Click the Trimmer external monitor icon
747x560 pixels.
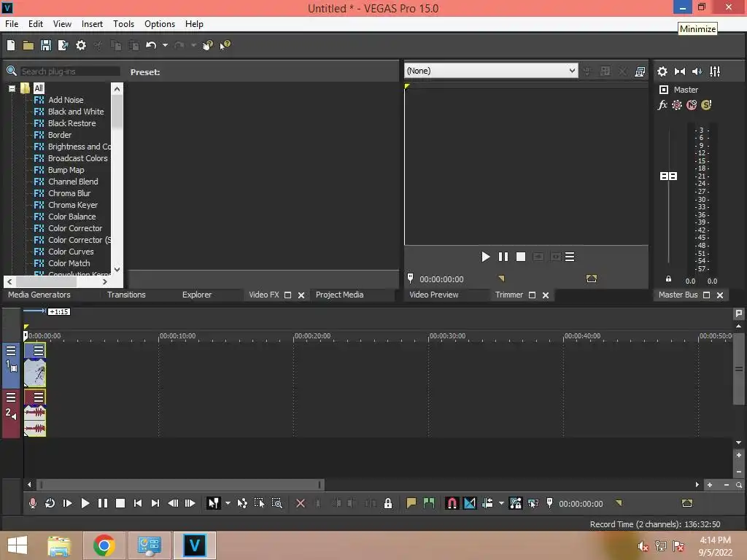click(x=640, y=71)
